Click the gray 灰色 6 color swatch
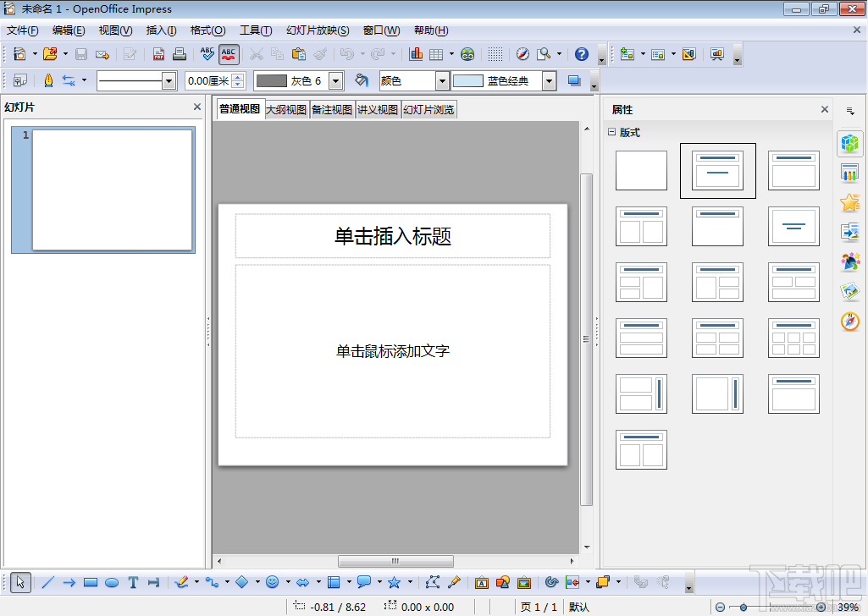868x616 pixels. [x=272, y=80]
